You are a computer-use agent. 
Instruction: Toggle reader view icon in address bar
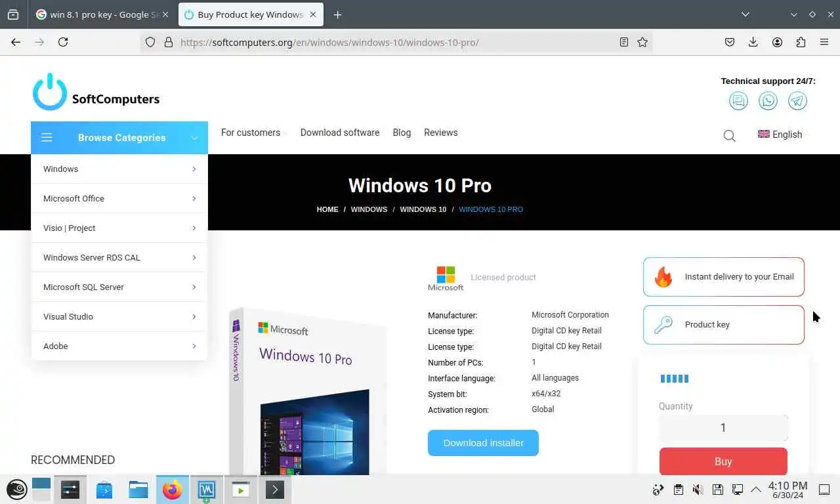624,42
